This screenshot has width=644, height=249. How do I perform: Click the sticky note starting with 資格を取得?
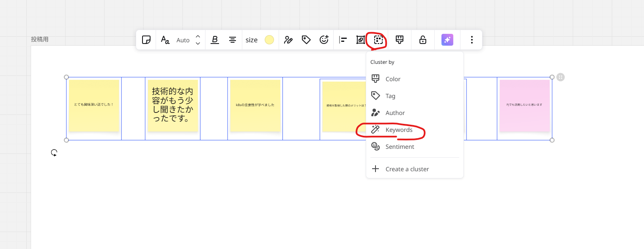coord(344,107)
